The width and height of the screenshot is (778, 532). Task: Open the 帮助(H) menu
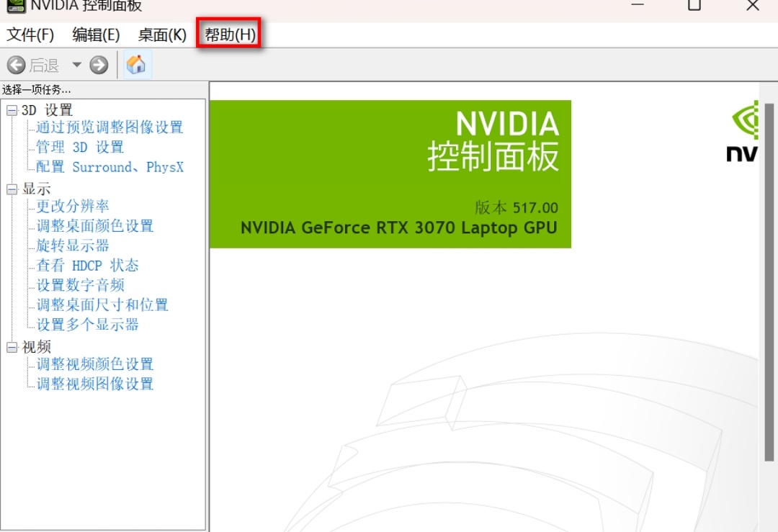point(230,35)
